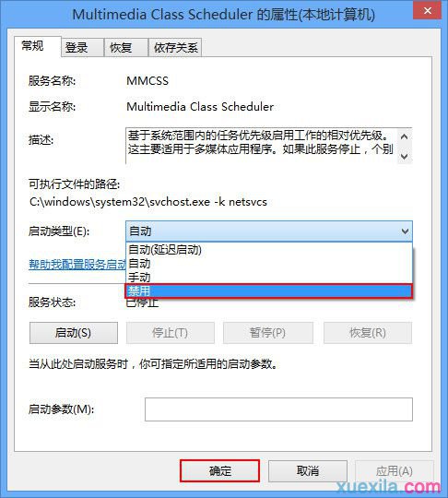
Task: Open the 启动类型 dropdown arrow
Action: (405, 231)
